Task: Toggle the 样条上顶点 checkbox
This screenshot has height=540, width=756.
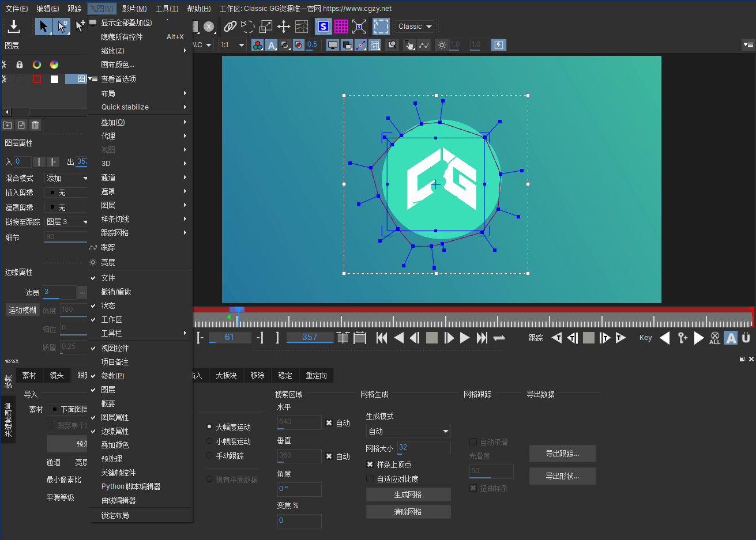Action: [370, 465]
